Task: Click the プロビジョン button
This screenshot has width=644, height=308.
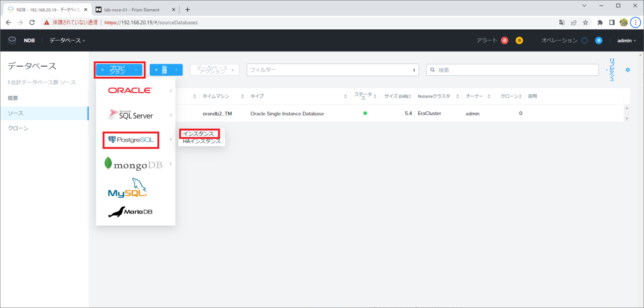Action: tap(119, 70)
